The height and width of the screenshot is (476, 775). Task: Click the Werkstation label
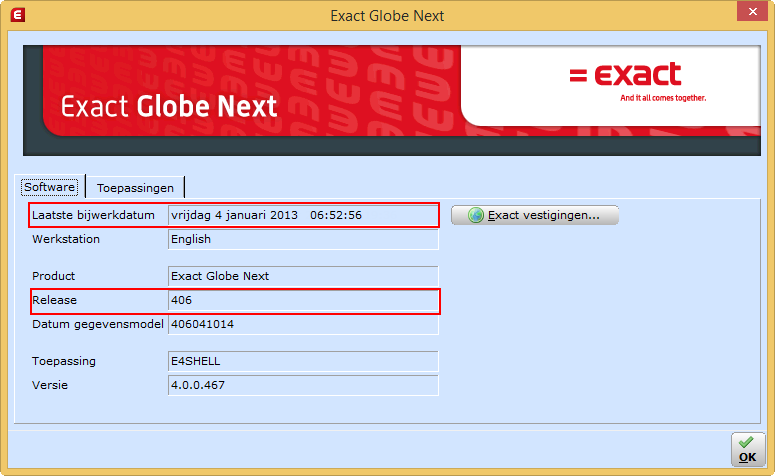66,239
